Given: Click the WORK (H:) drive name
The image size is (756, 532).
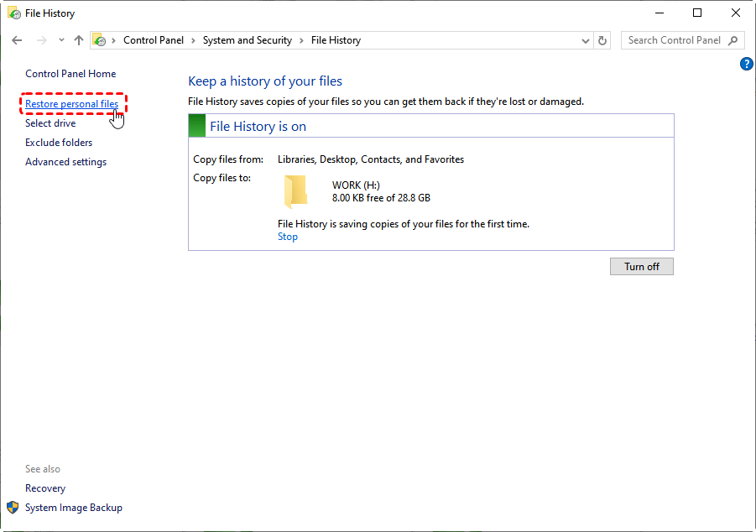Looking at the screenshot, I should click(x=356, y=185).
